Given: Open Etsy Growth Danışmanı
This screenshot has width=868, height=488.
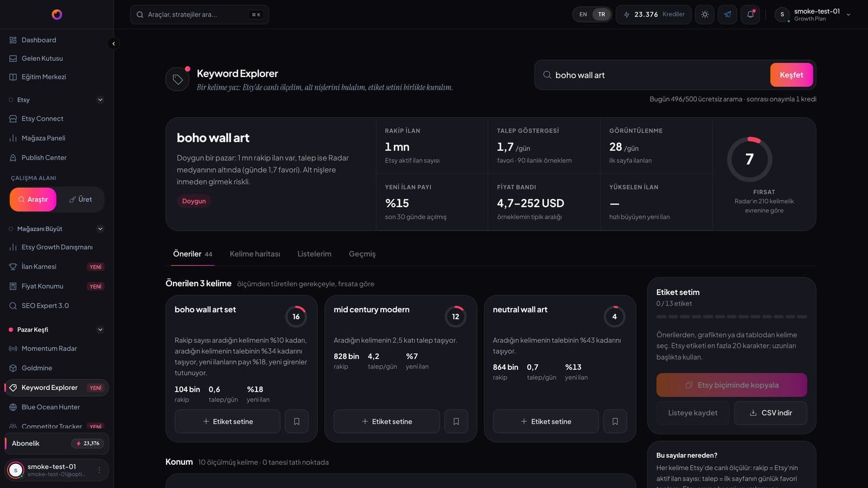Looking at the screenshot, I should point(56,247).
